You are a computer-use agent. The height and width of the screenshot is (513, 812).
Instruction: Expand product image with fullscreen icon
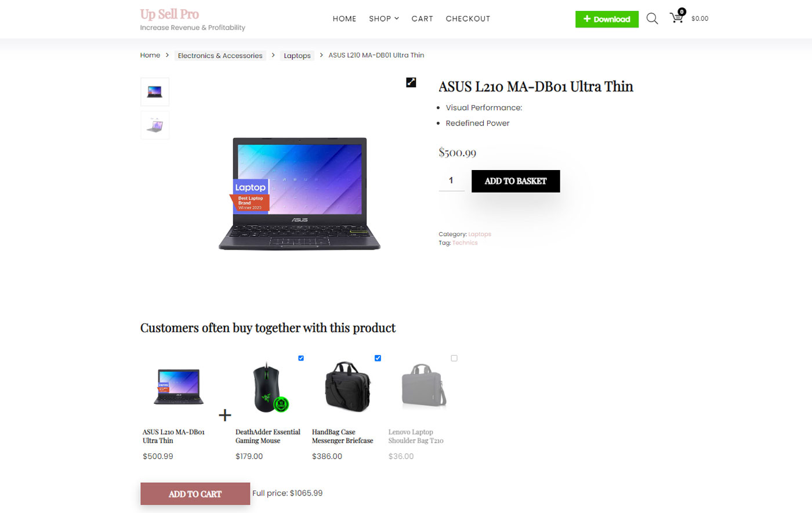(x=411, y=82)
